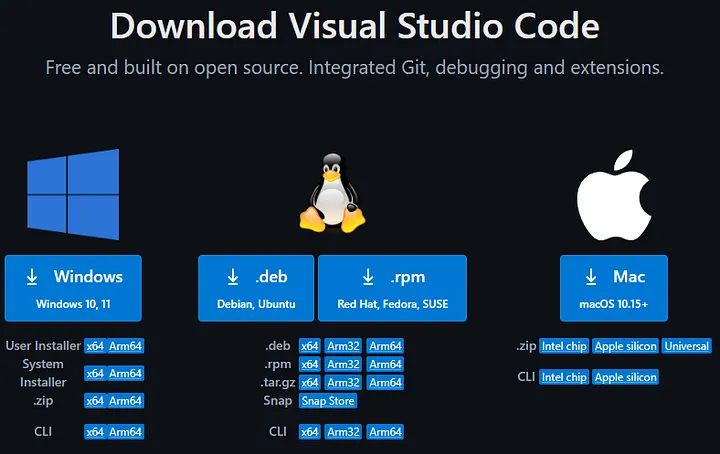Click the Linux '.tar.gz' row label

click(x=278, y=382)
